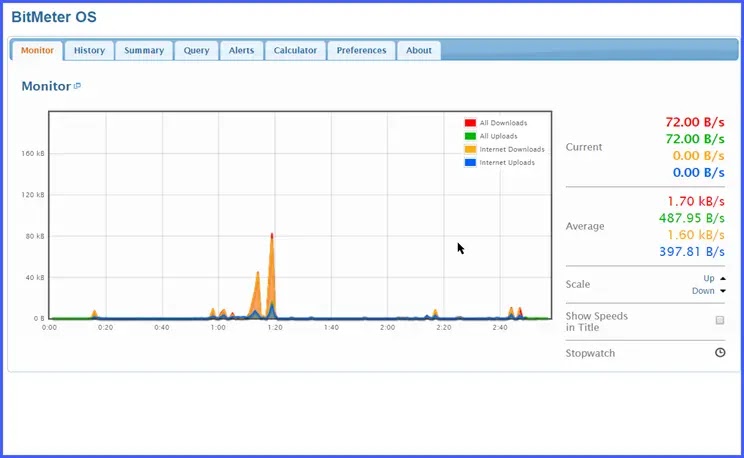Click the red current 72.00 B/s value

[x=695, y=122]
